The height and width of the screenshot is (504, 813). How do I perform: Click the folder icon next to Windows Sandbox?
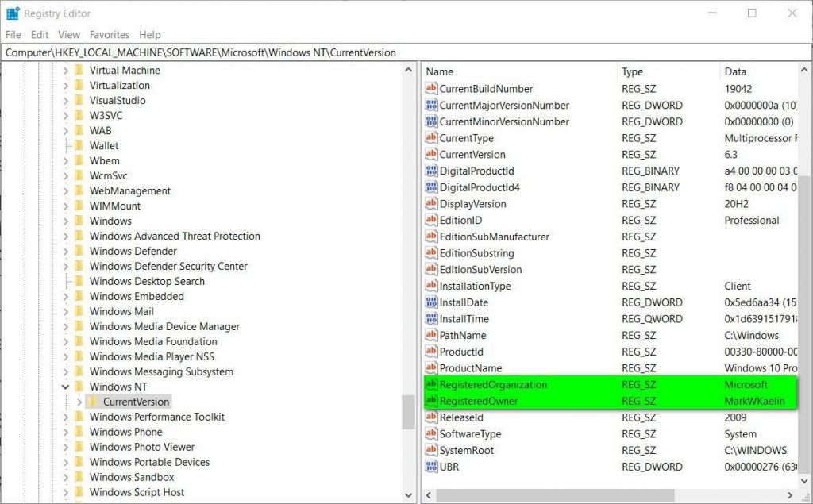[x=78, y=477]
